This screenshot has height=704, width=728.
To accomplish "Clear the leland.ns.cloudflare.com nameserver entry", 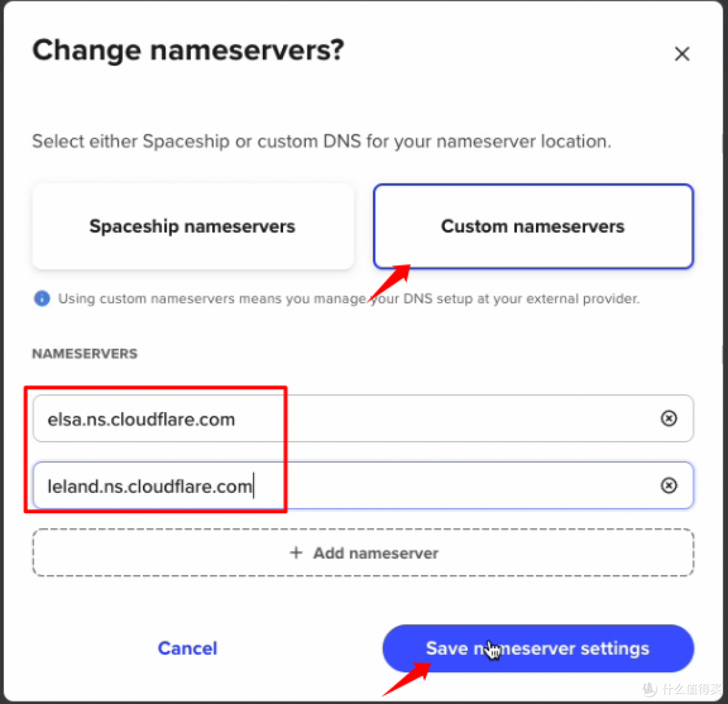I will (x=668, y=486).
